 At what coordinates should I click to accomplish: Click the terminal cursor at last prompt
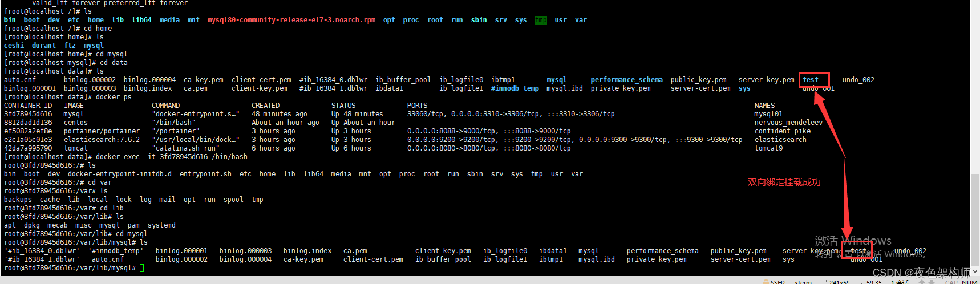[x=141, y=268]
